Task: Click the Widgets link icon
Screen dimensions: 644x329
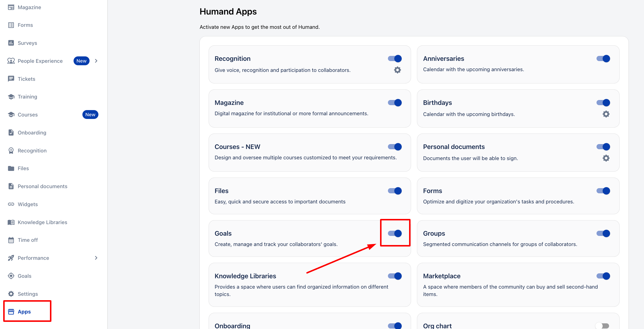Action: (x=11, y=204)
